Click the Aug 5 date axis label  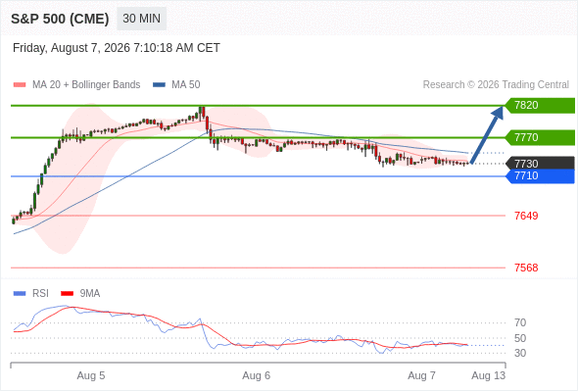[91, 375]
